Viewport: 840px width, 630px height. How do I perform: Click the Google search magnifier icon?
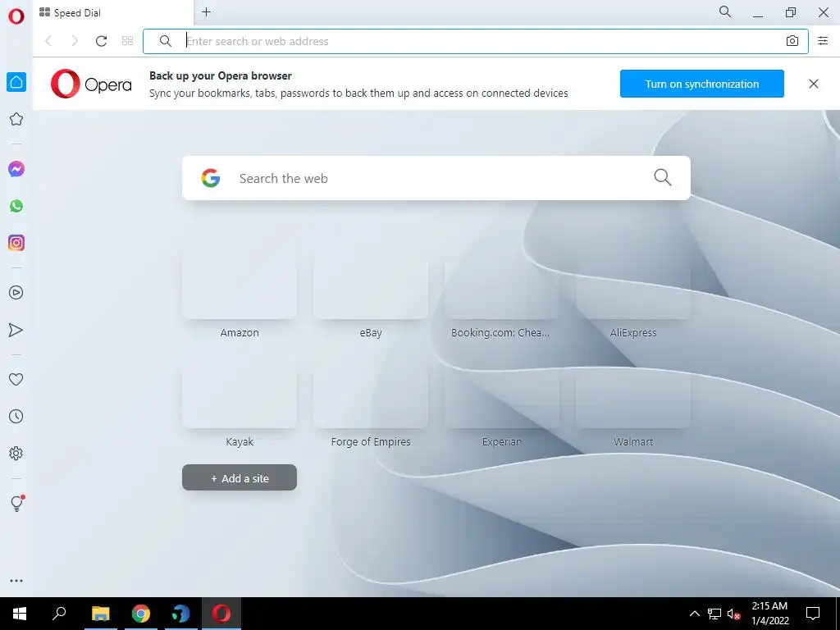point(663,177)
